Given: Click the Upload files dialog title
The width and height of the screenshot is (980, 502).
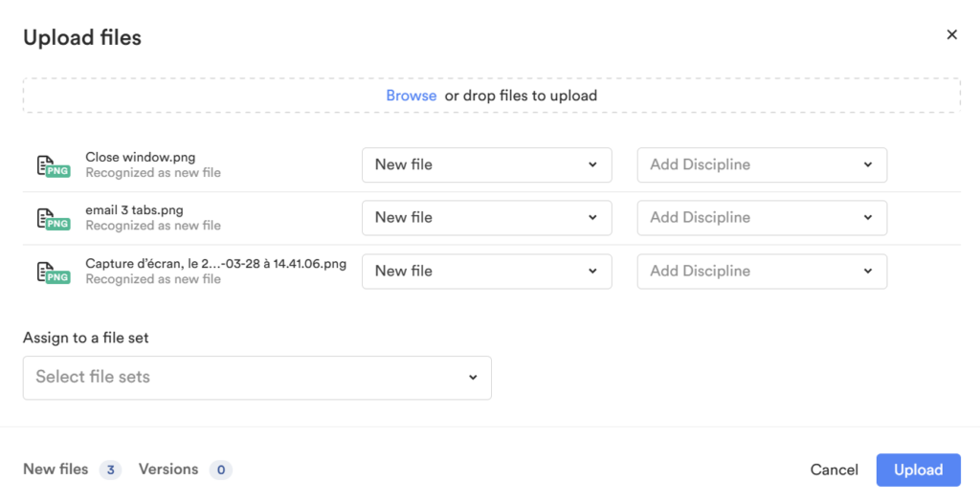Looking at the screenshot, I should (82, 37).
